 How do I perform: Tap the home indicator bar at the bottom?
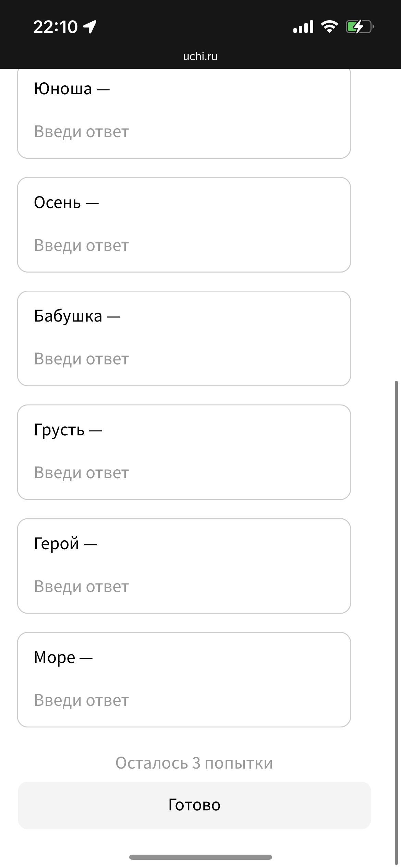point(200,857)
